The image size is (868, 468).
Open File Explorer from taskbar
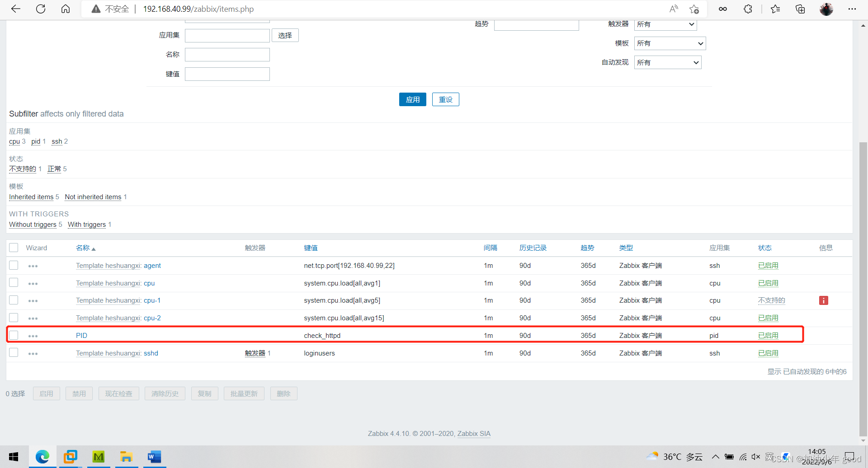point(126,457)
